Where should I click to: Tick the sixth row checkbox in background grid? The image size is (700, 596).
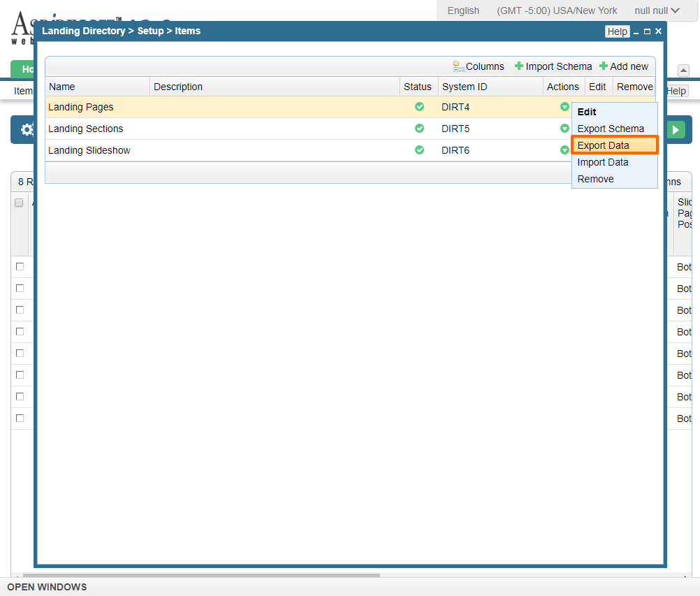click(x=20, y=375)
